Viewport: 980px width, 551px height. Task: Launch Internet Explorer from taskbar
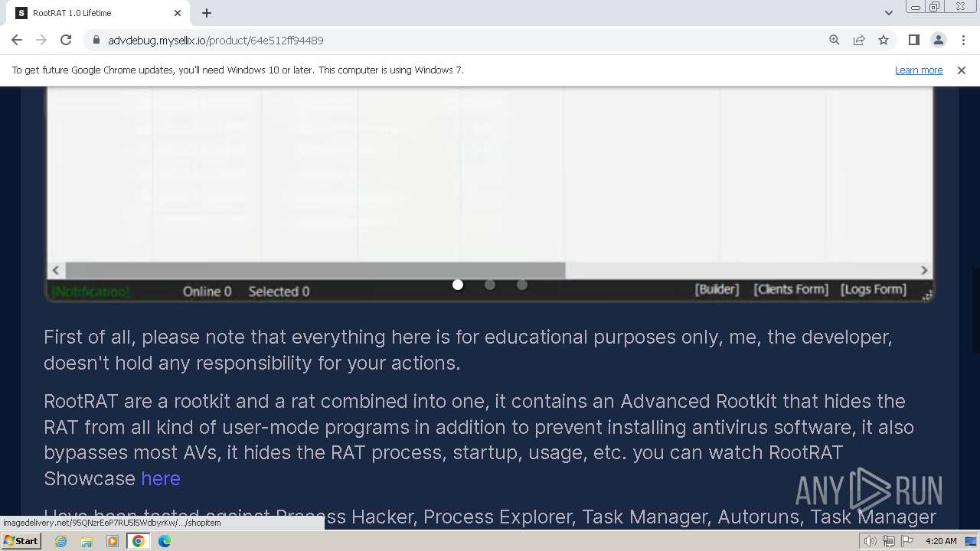[x=61, y=541]
